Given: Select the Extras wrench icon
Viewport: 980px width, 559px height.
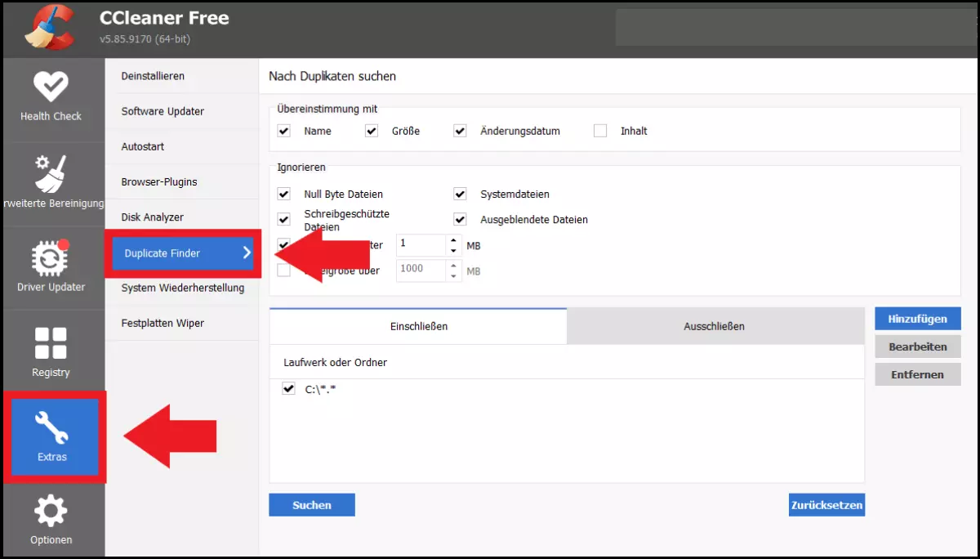Looking at the screenshot, I should point(51,428).
